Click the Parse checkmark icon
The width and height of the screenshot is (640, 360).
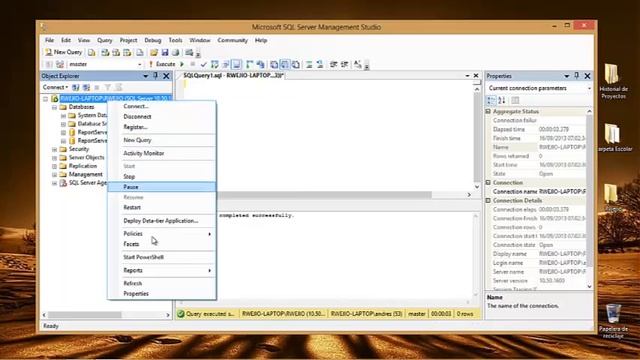[203, 64]
